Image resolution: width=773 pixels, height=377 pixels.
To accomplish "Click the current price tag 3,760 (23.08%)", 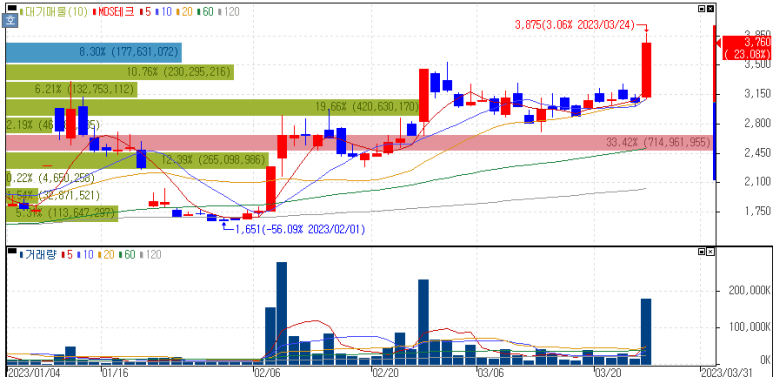I will point(746,48).
